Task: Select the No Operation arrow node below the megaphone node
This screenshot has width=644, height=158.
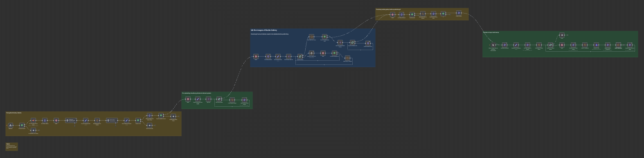Action: (x=33, y=130)
